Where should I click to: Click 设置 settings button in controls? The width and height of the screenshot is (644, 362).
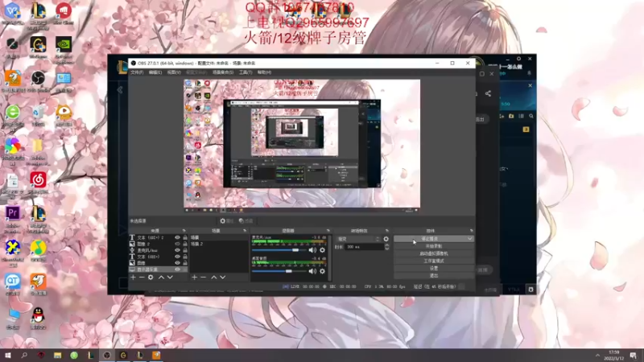(434, 268)
